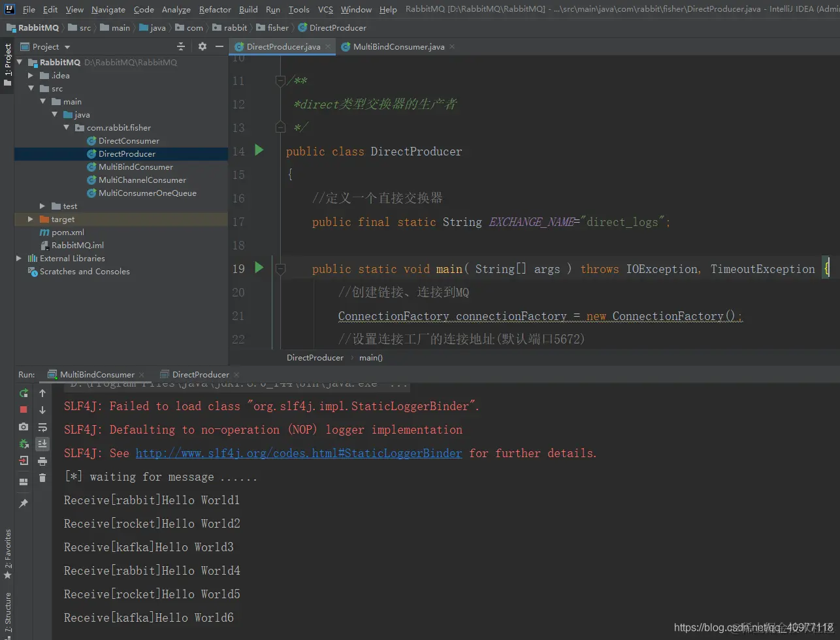Open the slf4j StaticLoggerBinder link
This screenshot has width=840, height=640.
[299, 453]
